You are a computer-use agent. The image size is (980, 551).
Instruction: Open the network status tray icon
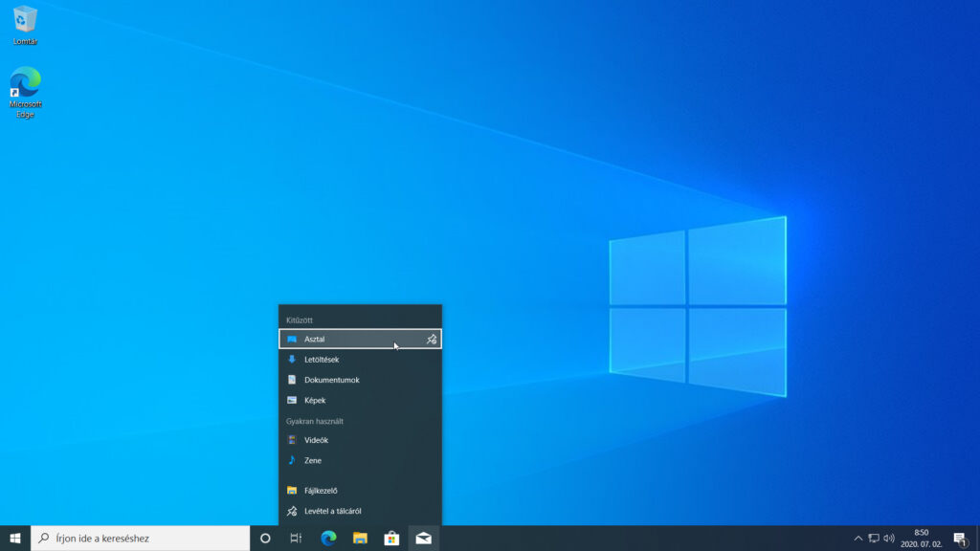pyautogui.click(x=874, y=538)
